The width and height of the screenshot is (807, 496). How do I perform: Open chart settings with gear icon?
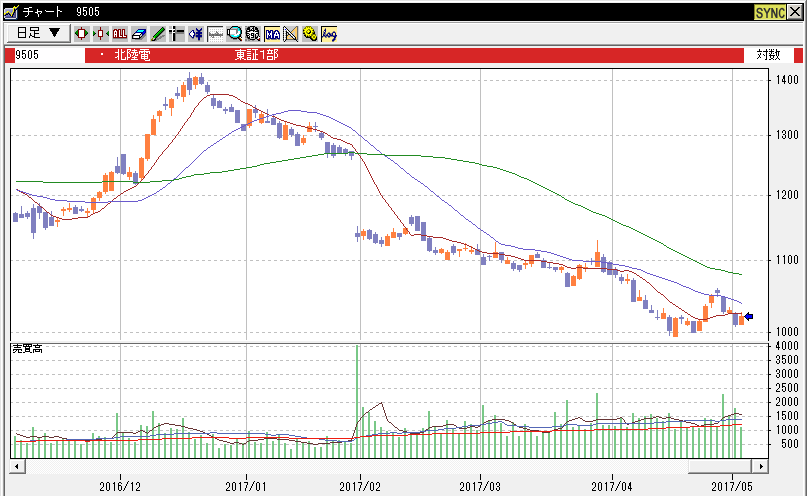point(309,33)
